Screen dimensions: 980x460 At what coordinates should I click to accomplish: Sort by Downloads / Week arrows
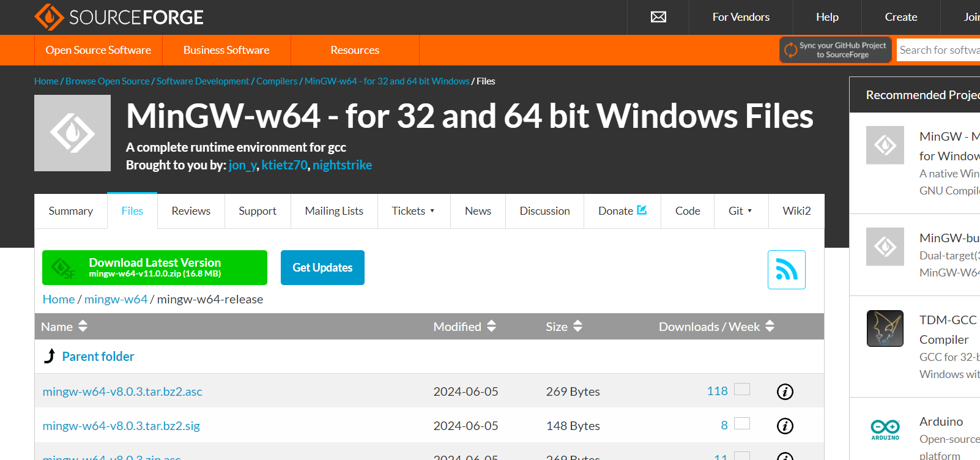pyautogui.click(x=770, y=326)
